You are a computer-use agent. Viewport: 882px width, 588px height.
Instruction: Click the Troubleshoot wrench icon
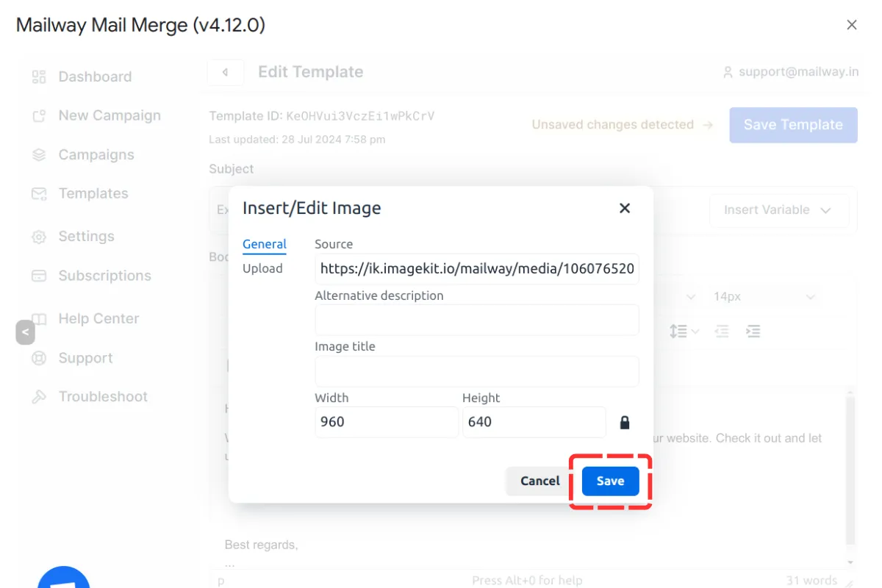point(39,397)
